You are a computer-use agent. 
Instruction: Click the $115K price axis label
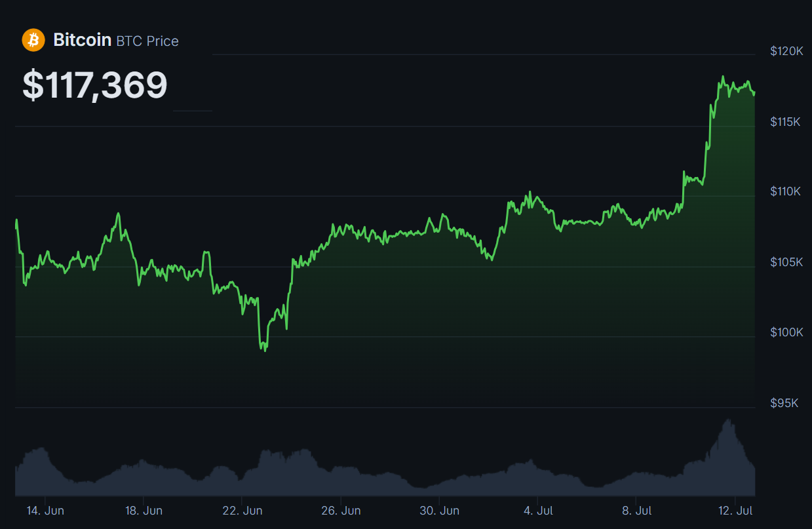pos(786,122)
